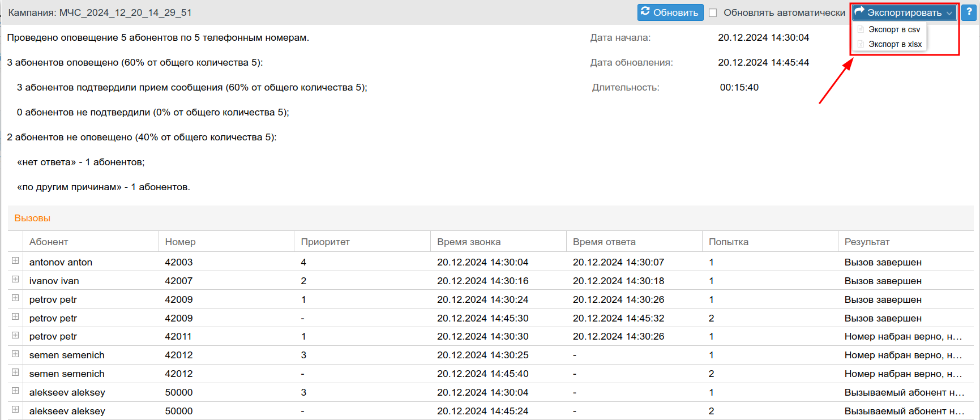Image resolution: width=980 pixels, height=420 pixels.
Task: Click the Вызовы section title
Action: [32, 218]
